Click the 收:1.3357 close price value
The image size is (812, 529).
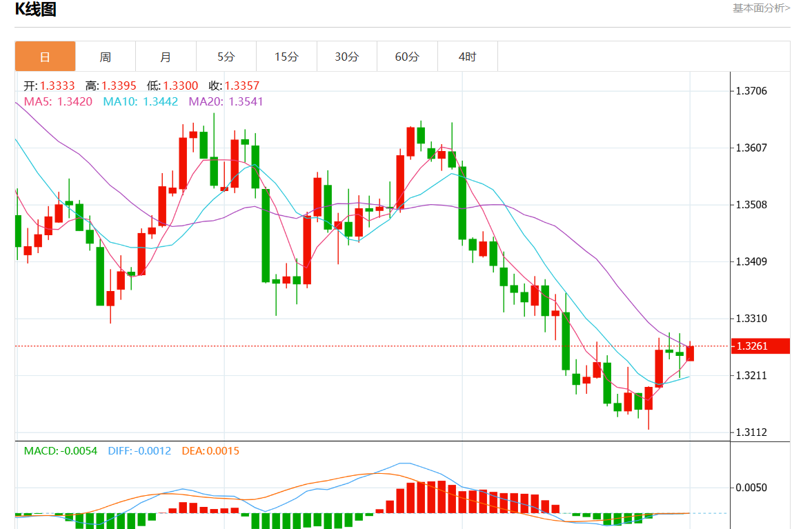[234, 86]
